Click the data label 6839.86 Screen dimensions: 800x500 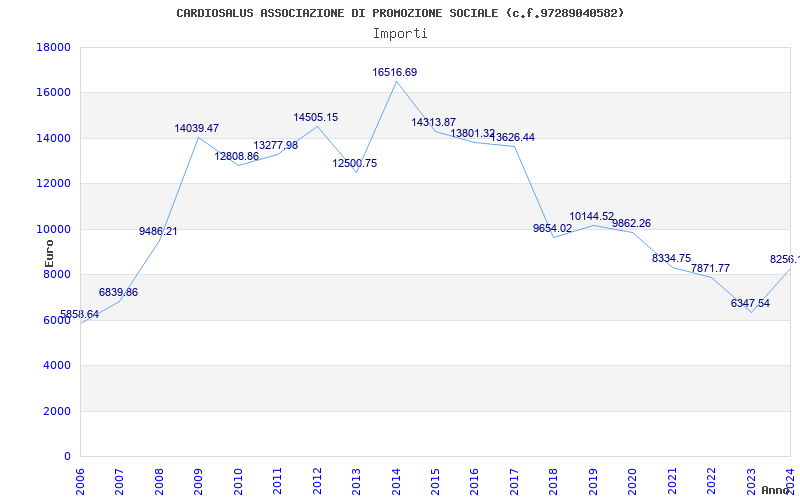point(118,292)
